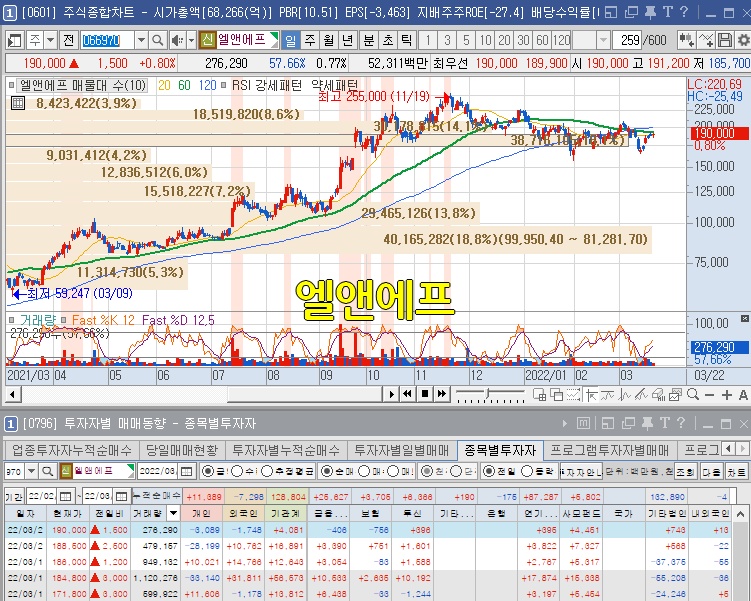Viewport: 751px width, 601px height.
Task: Switch to 투자자별일별매매 tab
Action: [x=401, y=450]
